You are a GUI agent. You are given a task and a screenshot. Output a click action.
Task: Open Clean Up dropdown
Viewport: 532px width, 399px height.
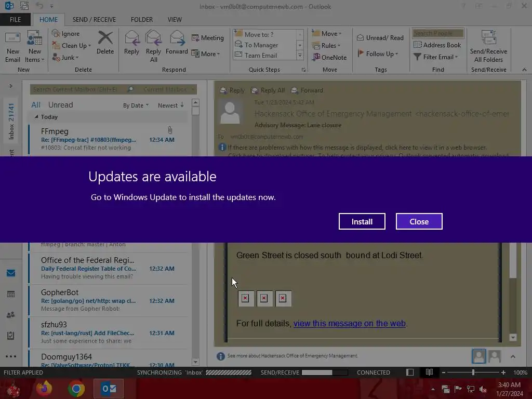[x=72, y=46]
